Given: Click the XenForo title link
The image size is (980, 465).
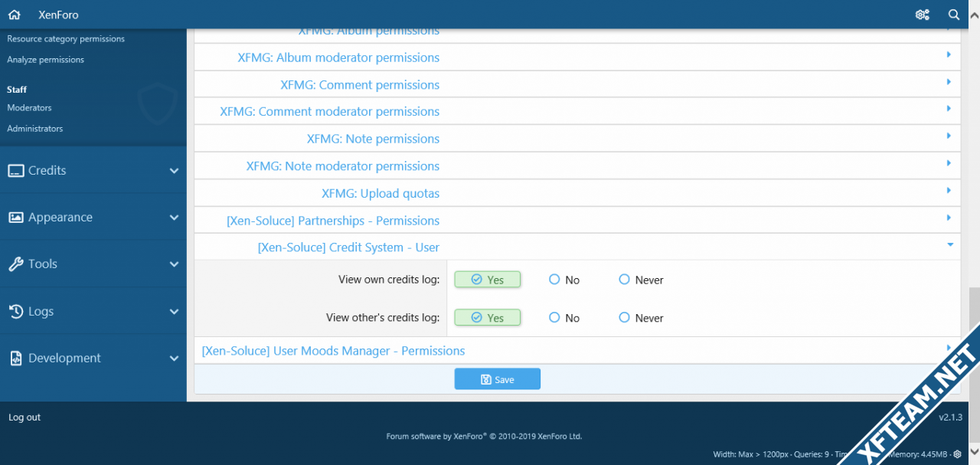Looking at the screenshot, I should click(x=58, y=15).
